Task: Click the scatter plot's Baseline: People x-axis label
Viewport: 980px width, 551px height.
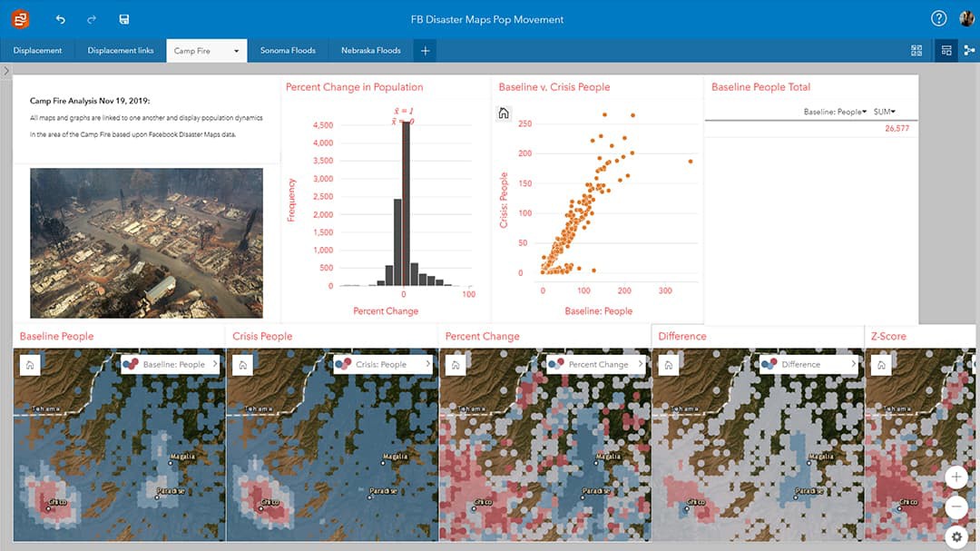Action: coord(599,310)
